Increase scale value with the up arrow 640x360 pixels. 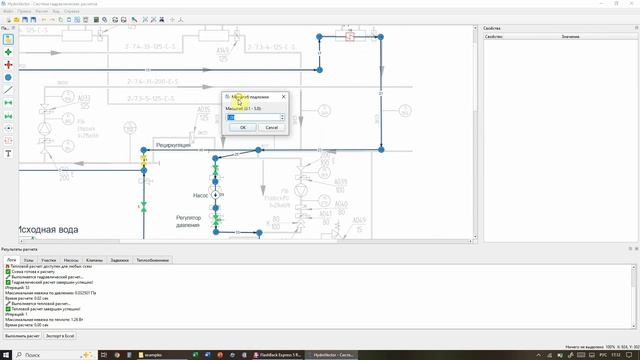click(282, 116)
